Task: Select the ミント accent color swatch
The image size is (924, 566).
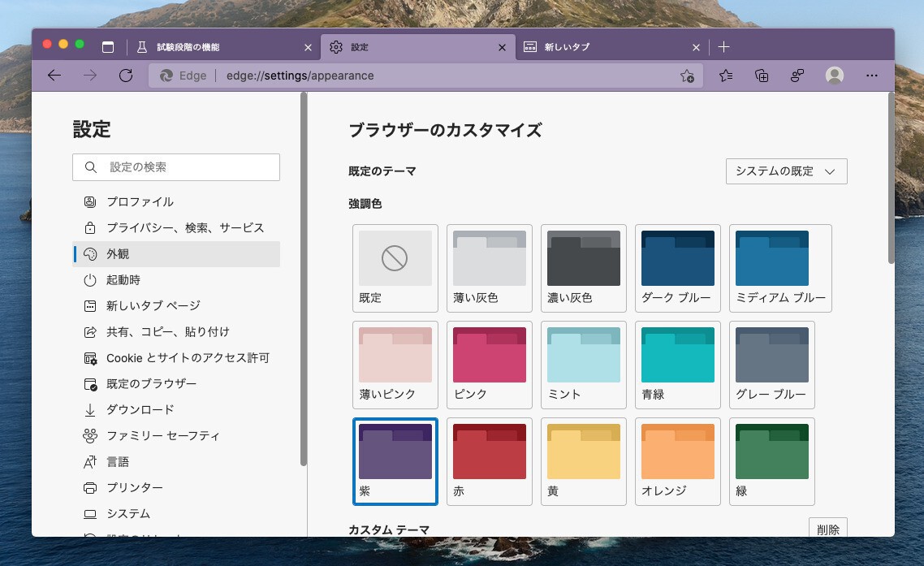Action: [x=584, y=365]
